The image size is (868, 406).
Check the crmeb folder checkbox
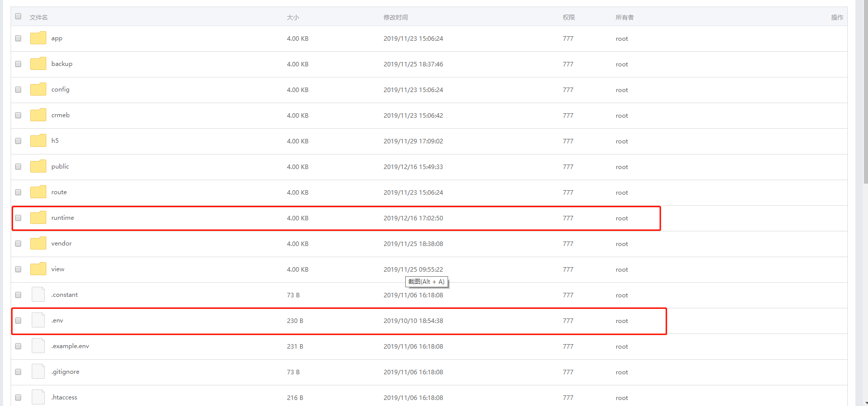point(18,115)
